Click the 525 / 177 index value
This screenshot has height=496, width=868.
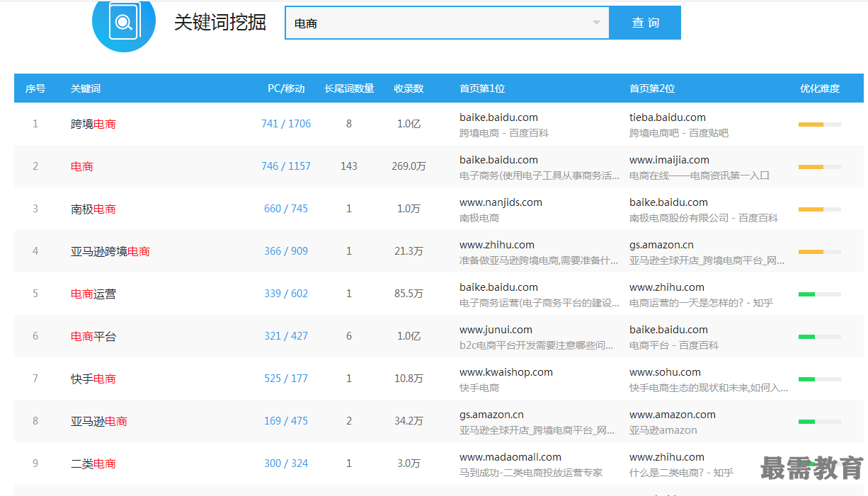click(x=286, y=379)
